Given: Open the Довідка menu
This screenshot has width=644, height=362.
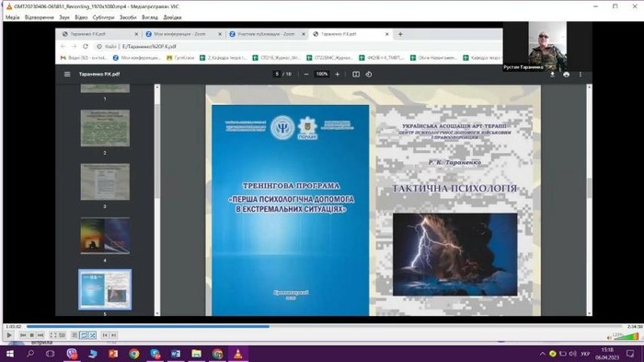Looking at the screenshot, I should coord(173,18).
